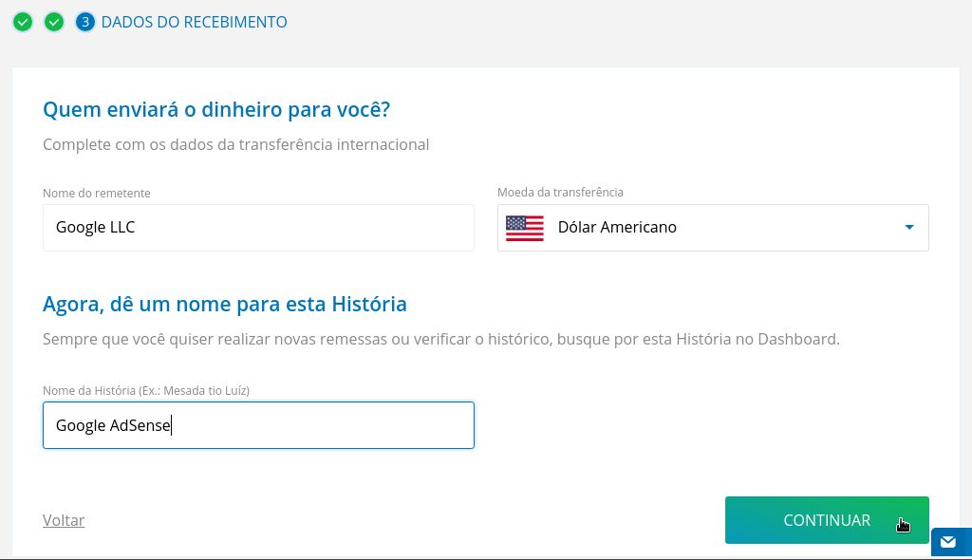Image resolution: width=972 pixels, height=560 pixels.
Task: Click heading Agora, dê um nome
Action: [224, 305]
